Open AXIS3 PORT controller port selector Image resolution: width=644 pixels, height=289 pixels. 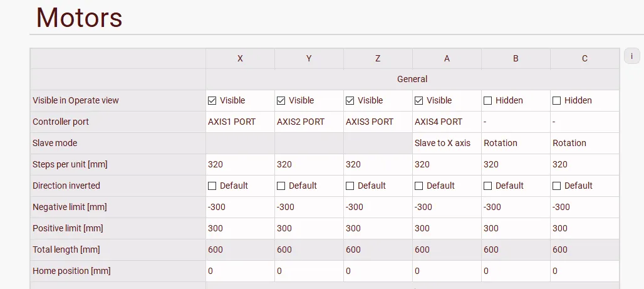click(378, 122)
